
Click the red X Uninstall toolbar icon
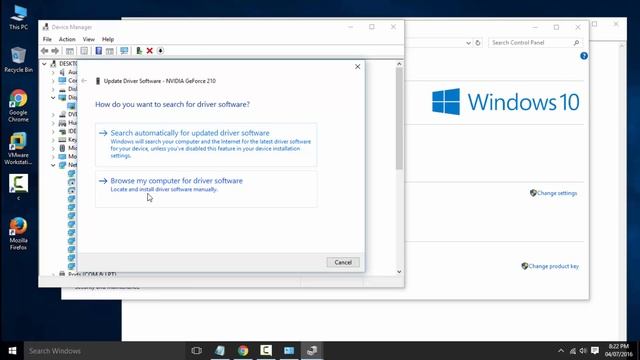(150, 51)
